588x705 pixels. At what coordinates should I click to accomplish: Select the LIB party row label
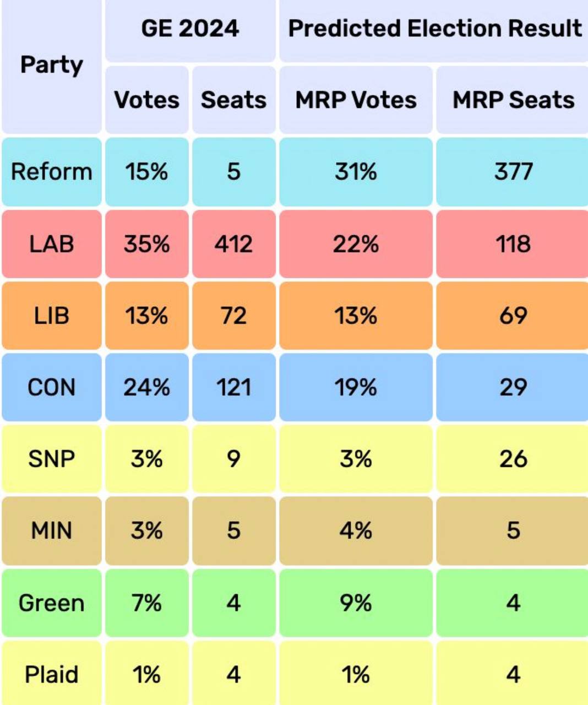click(x=51, y=316)
